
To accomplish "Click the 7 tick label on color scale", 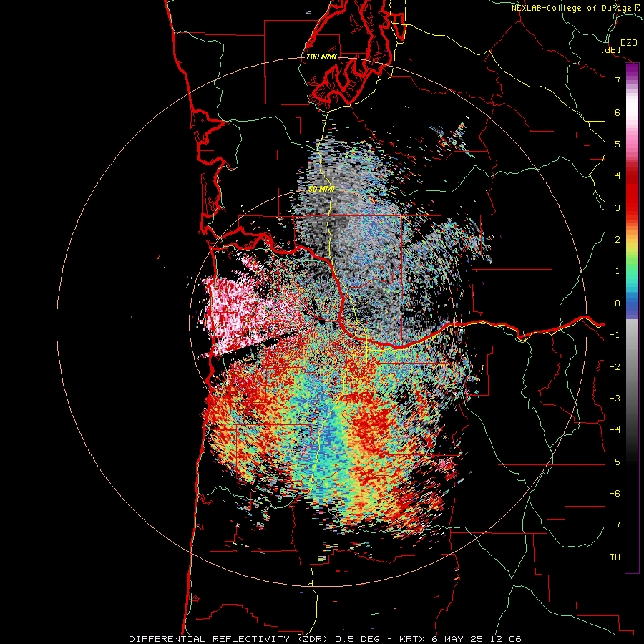I will [x=618, y=80].
